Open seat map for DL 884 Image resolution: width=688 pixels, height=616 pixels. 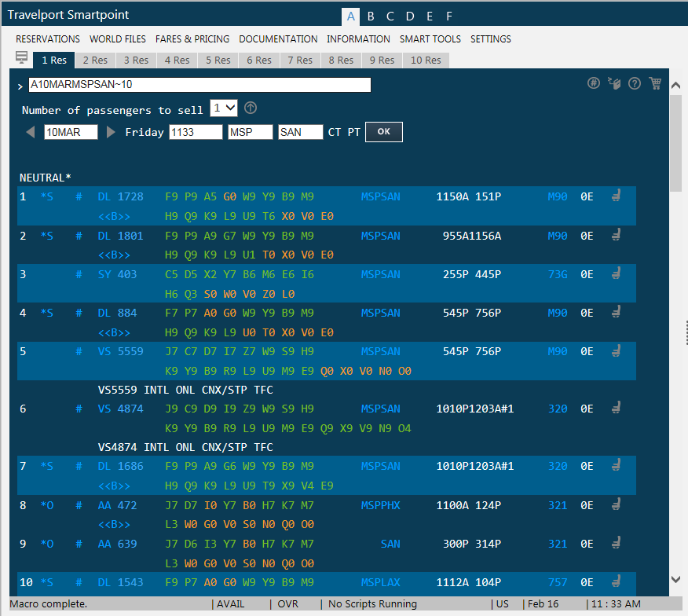616,312
